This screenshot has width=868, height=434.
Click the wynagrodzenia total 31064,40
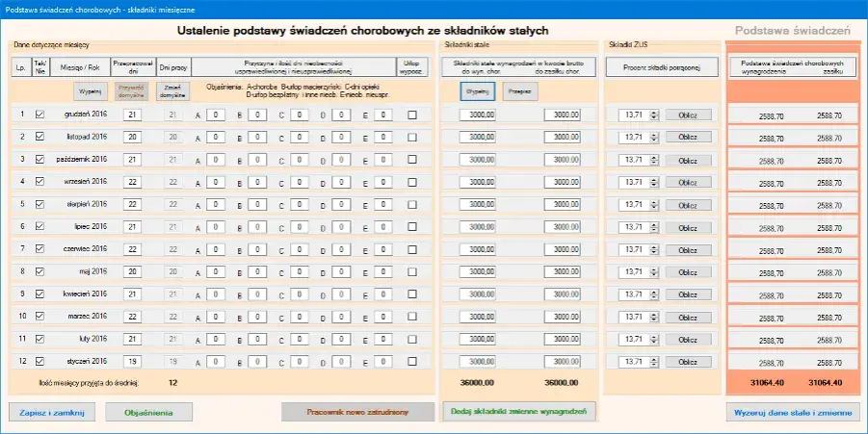point(767,383)
